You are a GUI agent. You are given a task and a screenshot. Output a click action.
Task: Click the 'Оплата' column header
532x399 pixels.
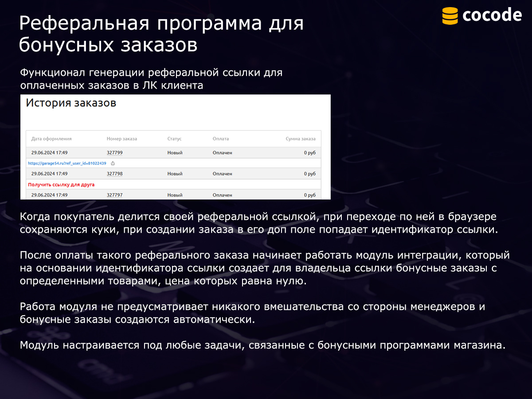click(221, 139)
